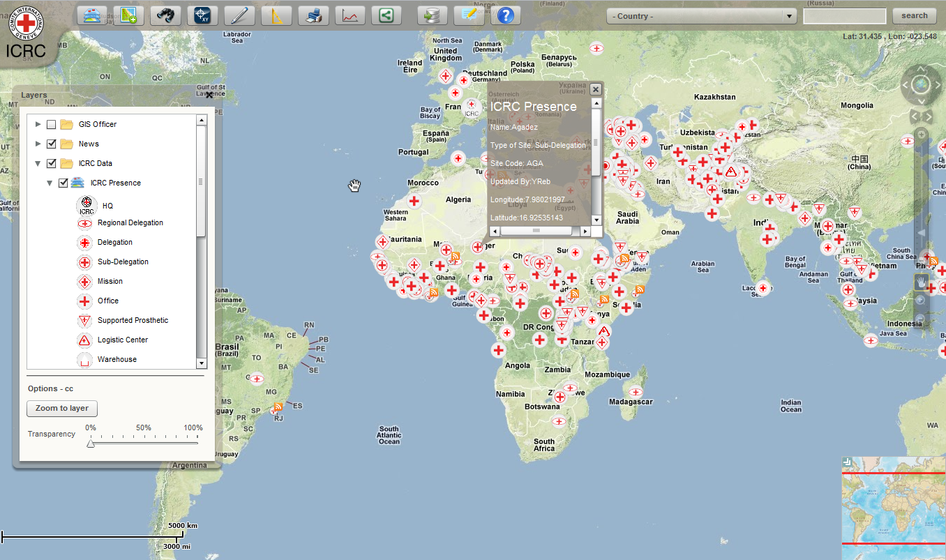Collapse the ICRC Presence legend
Image resolution: width=946 pixels, height=560 pixels.
(x=50, y=183)
